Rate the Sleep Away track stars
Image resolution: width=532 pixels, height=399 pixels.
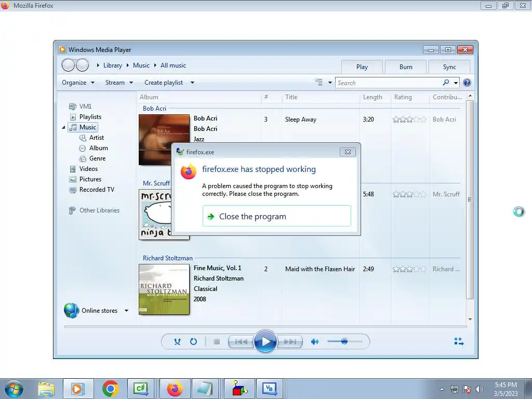coord(409,119)
